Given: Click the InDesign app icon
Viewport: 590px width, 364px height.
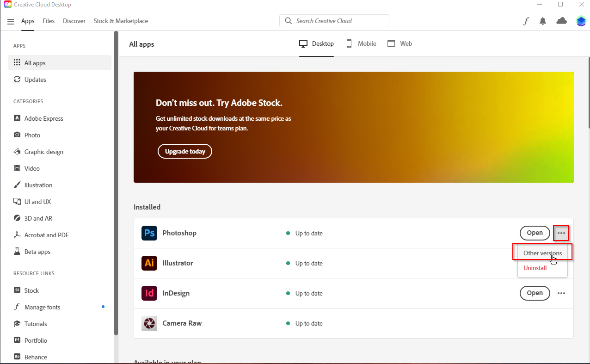Looking at the screenshot, I should 149,293.
